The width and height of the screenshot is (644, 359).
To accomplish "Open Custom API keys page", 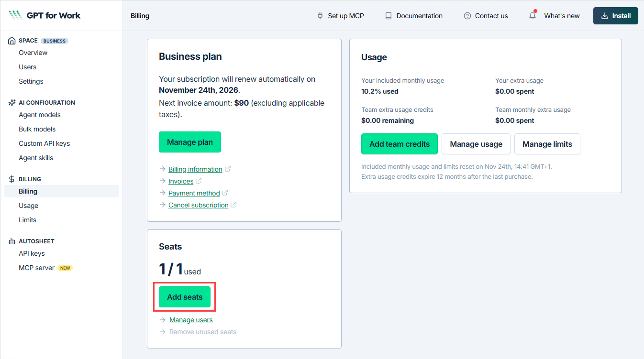I will coord(44,143).
